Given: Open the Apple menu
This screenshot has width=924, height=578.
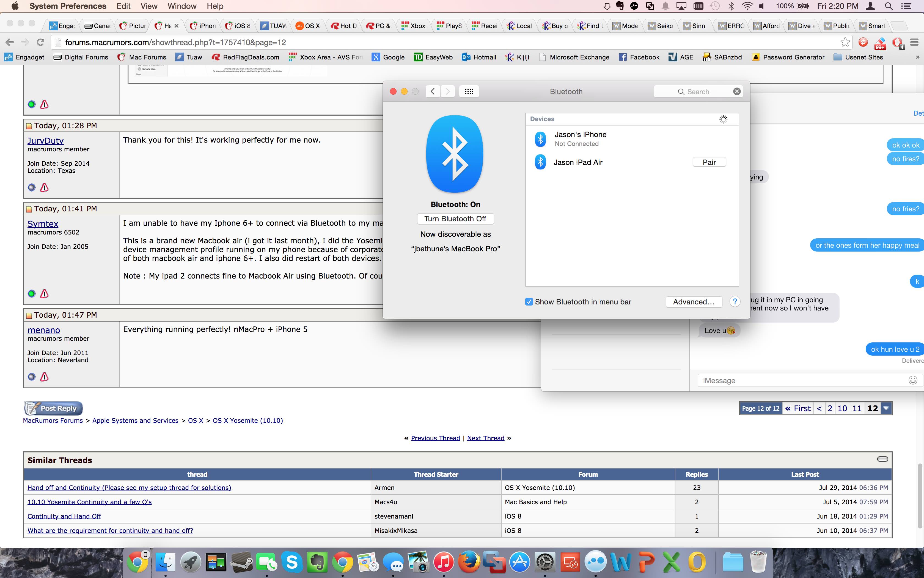Looking at the screenshot, I should coord(15,6).
